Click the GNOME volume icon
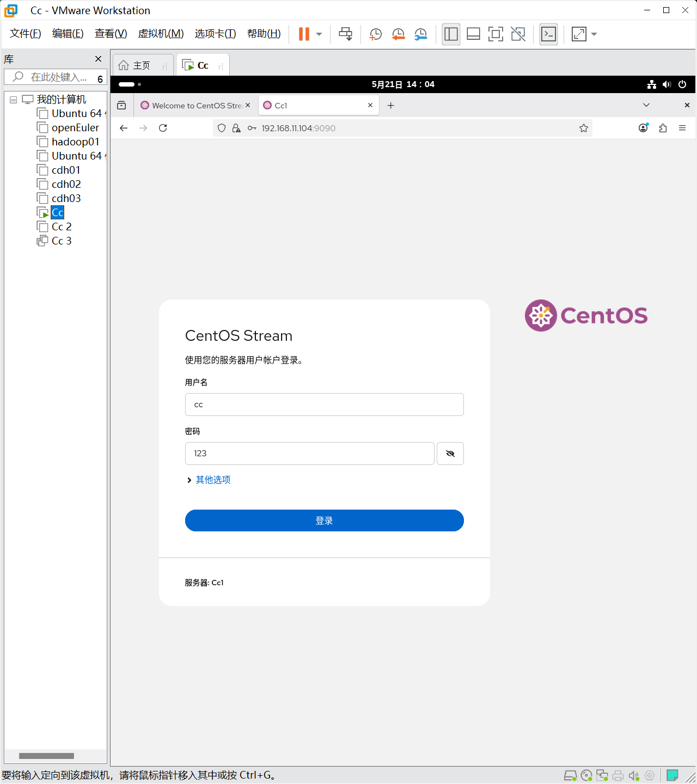Screen dimensions: 697x784 (x=667, y=84)
